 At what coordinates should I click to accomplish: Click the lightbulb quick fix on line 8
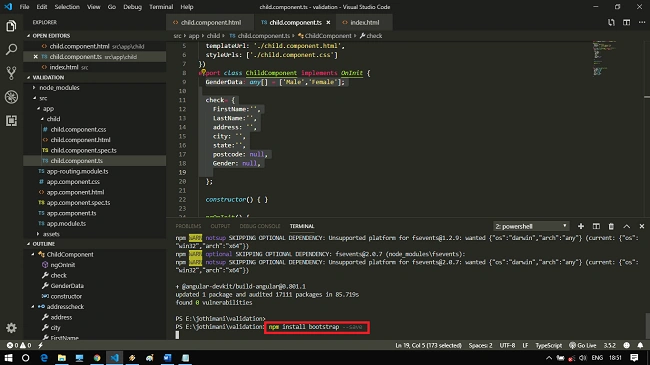click(203, 72)
